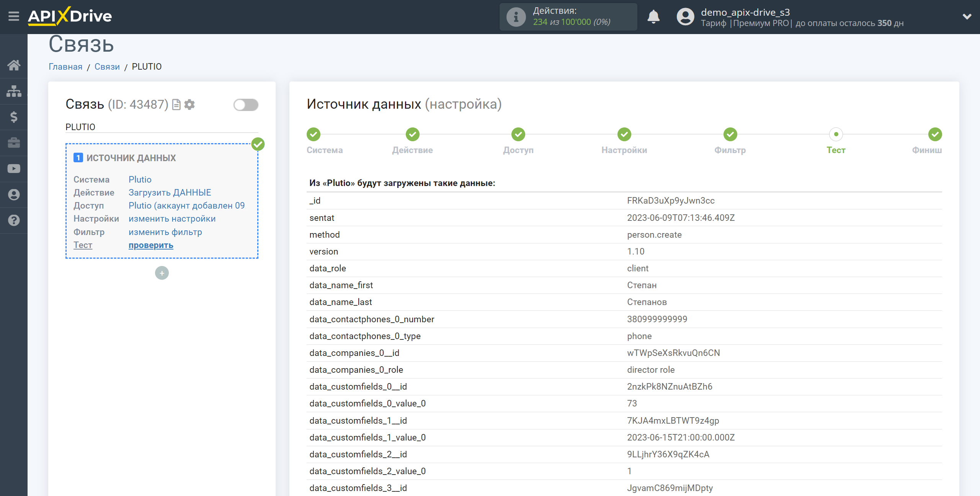Click the Главная breadcrumb link
This screenshot has height=496, width=980.
click(65, 67)
